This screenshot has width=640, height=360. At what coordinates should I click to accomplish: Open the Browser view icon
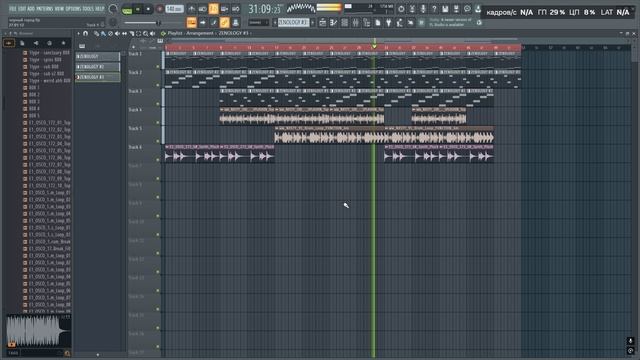pos(367,23)
